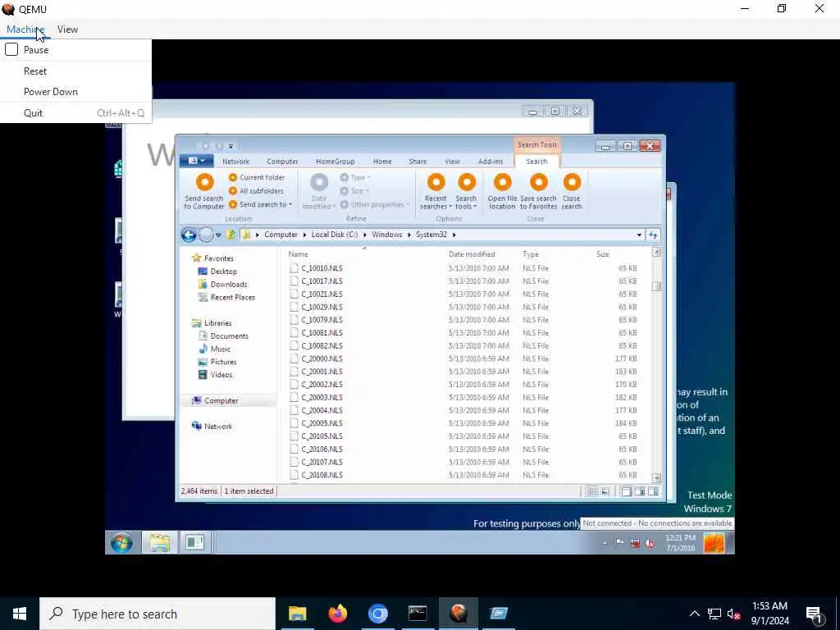Click the Type here to search box
The image size is (840, 630).
157,614
